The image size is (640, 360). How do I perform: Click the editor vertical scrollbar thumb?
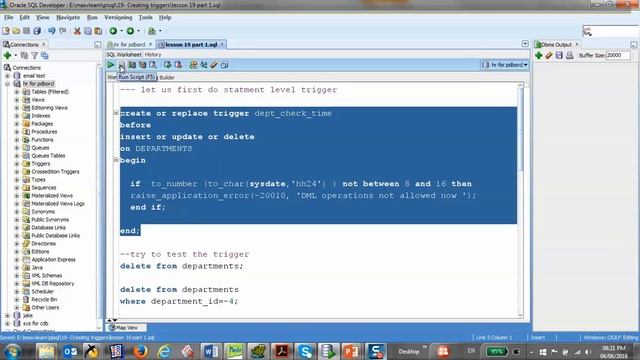(x=520, y=129)
